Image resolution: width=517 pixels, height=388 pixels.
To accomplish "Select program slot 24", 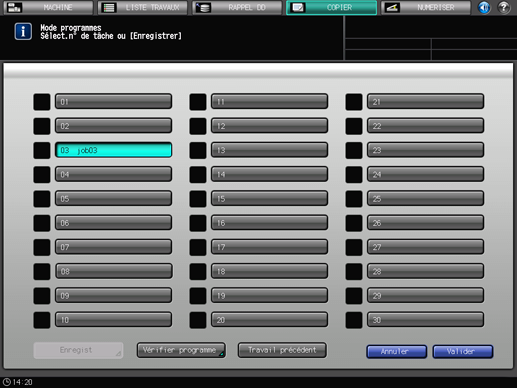I will pyautogui.click(x=425, y=174).
